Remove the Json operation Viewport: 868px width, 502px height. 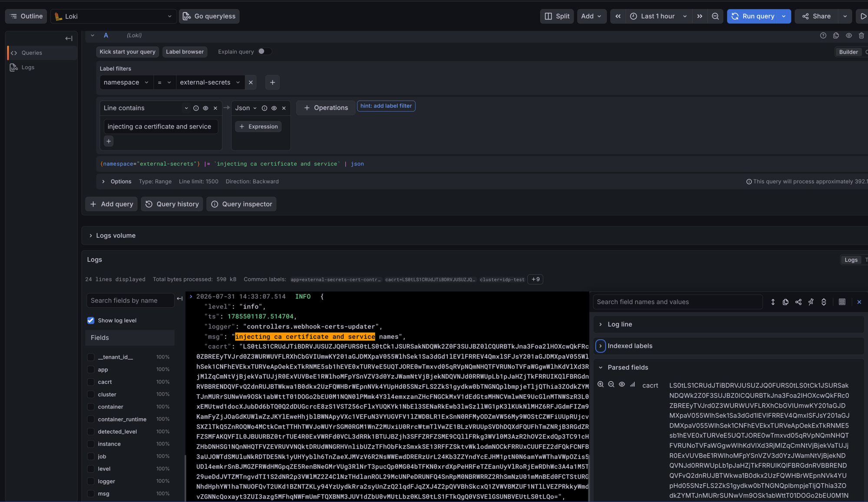pos(284,108)
